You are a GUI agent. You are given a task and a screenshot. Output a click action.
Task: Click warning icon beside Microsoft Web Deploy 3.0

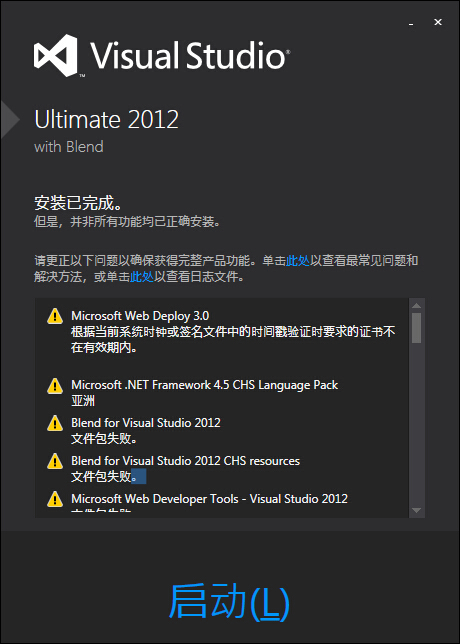pos(55,316)
